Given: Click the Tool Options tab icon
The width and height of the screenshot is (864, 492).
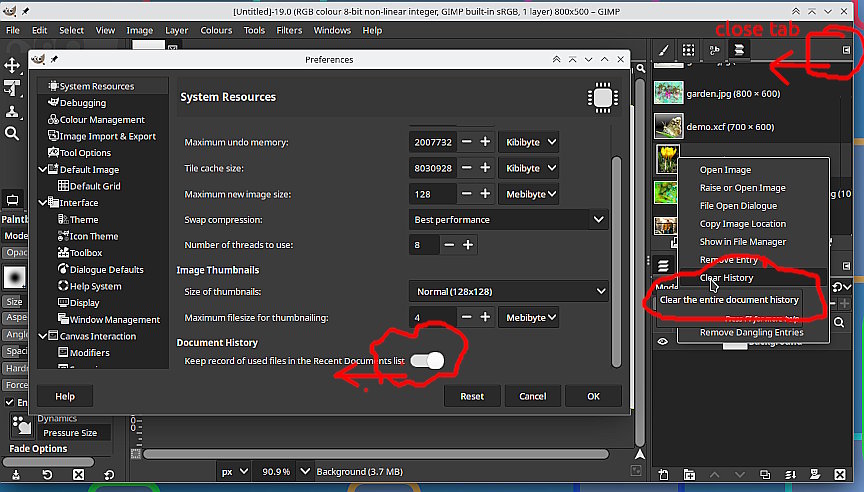Looking at the screenshot, I should pyautogui.click(x=12, y=200).
